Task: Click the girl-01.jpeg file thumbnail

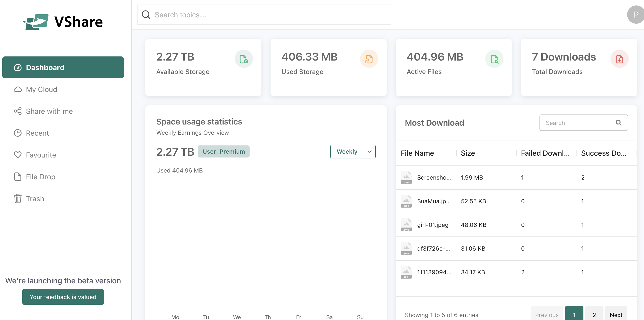Action: click(406, 225)
